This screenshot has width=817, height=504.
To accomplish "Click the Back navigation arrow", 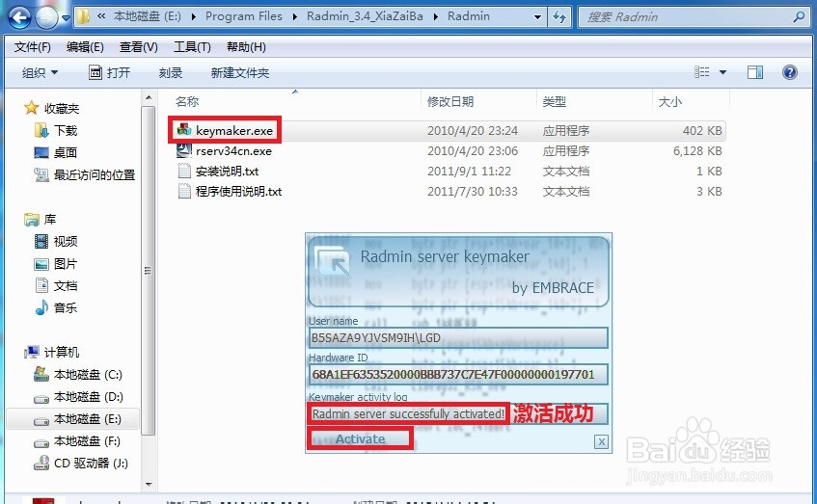I will pos(18,17).
